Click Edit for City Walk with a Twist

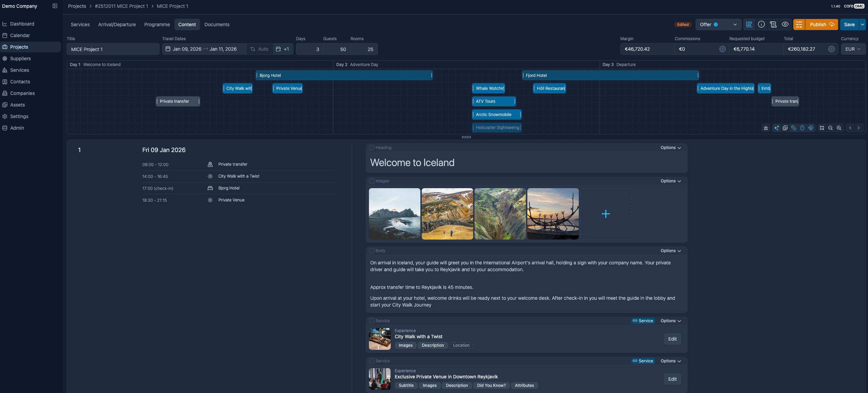pos(672,339)
